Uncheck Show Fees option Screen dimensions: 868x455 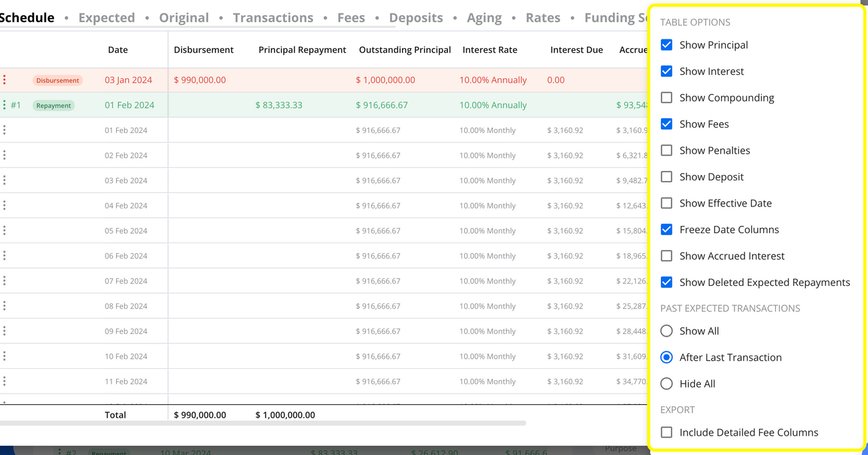pyautogui.click(x=666, y=124)
